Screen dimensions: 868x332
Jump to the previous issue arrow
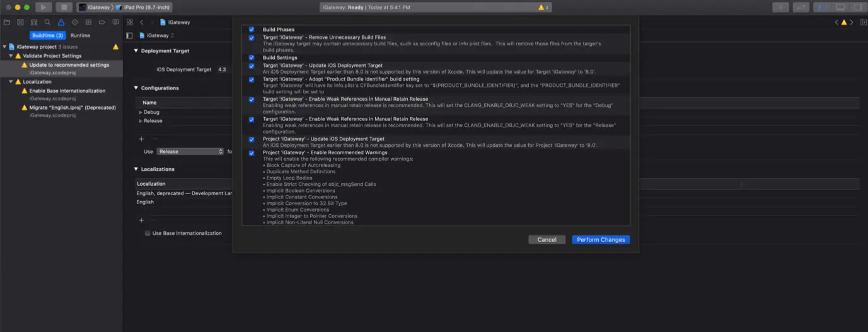(836, 22)
